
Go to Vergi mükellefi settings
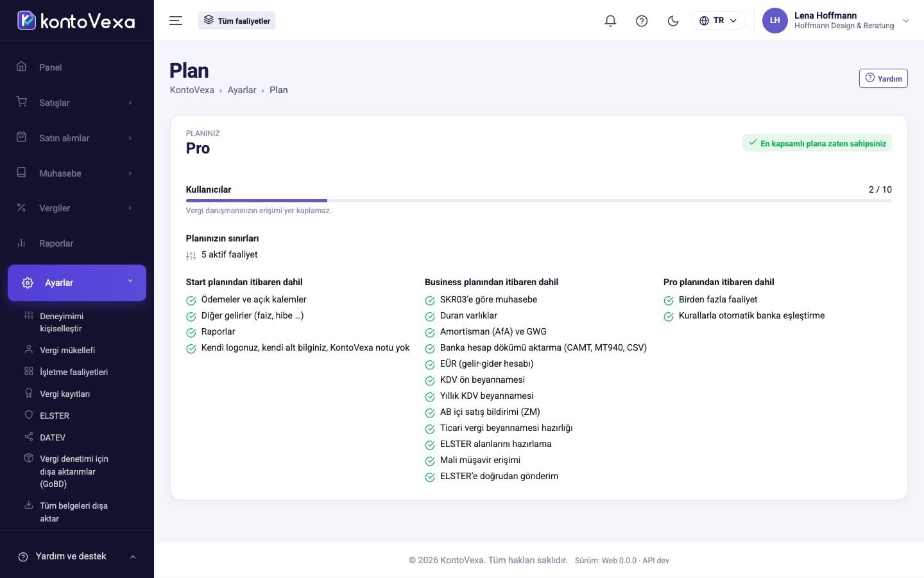click(67, 350)
